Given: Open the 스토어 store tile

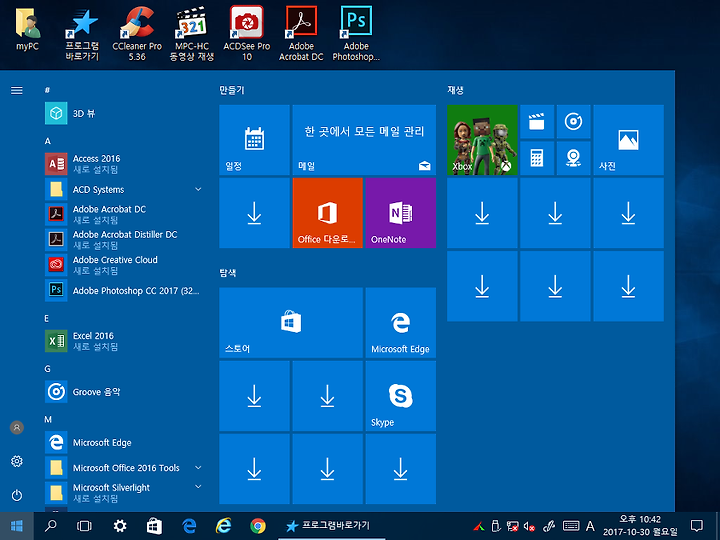Looking at the screenshot, I should 291,322.
